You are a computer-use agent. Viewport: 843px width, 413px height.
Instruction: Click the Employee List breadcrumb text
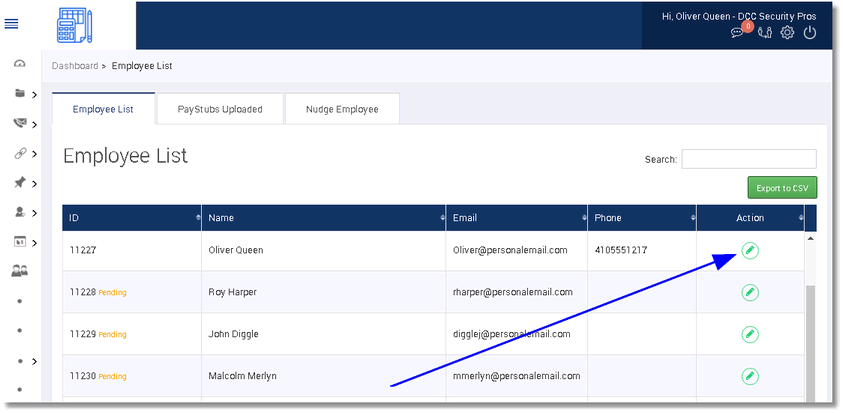click(142, 66)
